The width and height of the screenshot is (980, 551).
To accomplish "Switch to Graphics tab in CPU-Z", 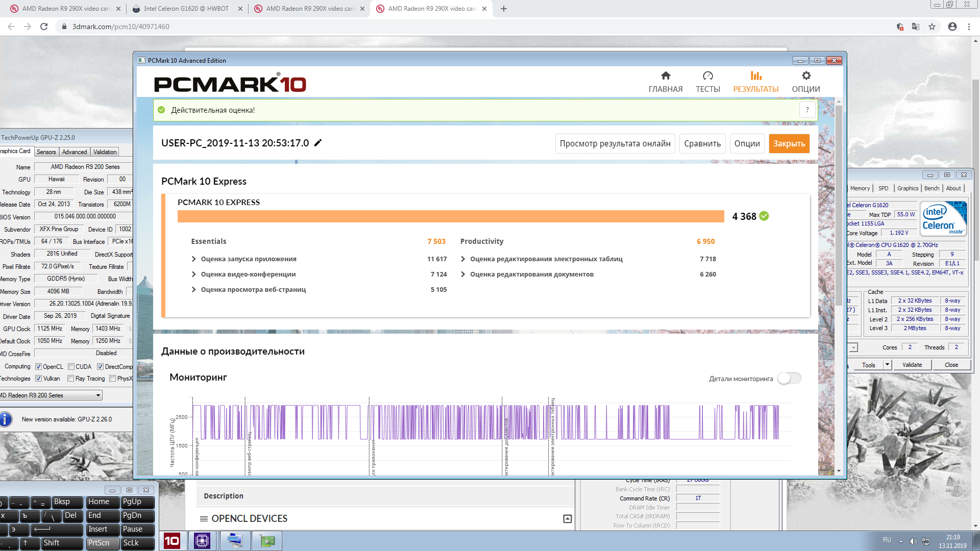I will coord(908,188).
